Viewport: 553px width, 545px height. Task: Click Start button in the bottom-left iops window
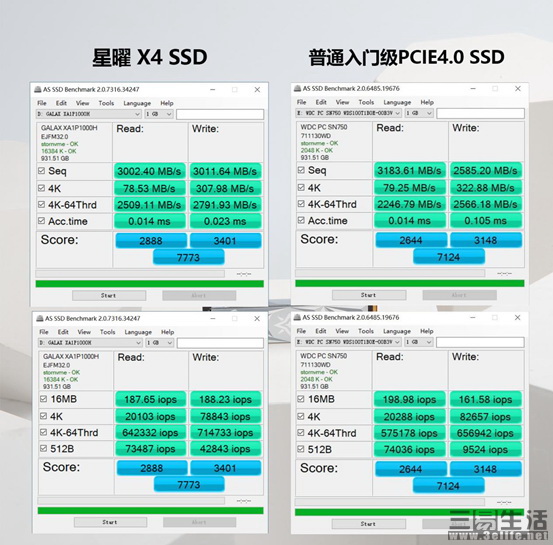pyautogui.click(x=110, y=522)
